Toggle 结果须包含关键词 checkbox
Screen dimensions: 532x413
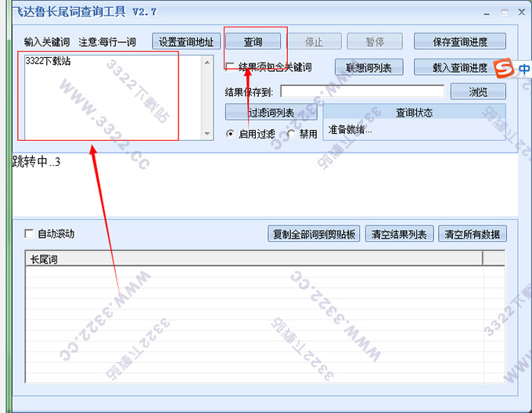[230, 66]
